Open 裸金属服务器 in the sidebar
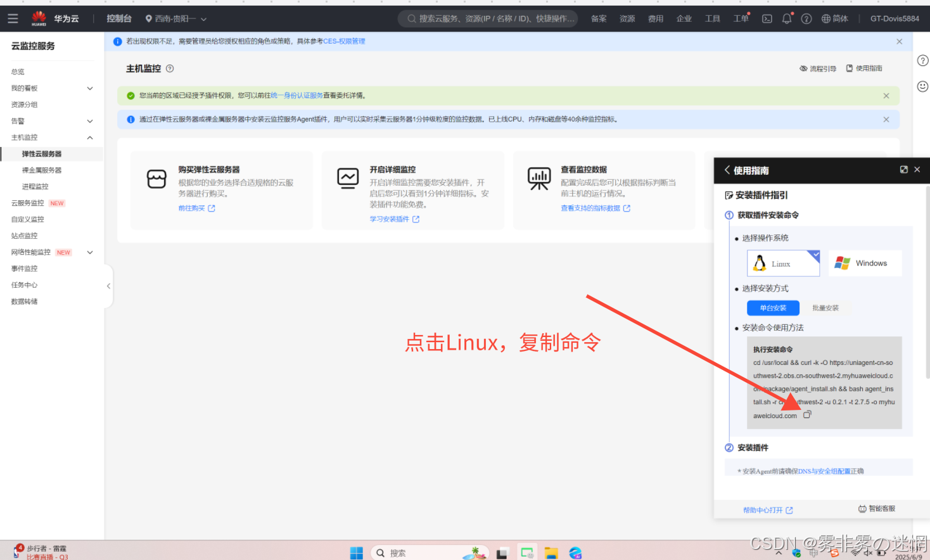This screenshot has height=560, width=930. coord(42,170)
